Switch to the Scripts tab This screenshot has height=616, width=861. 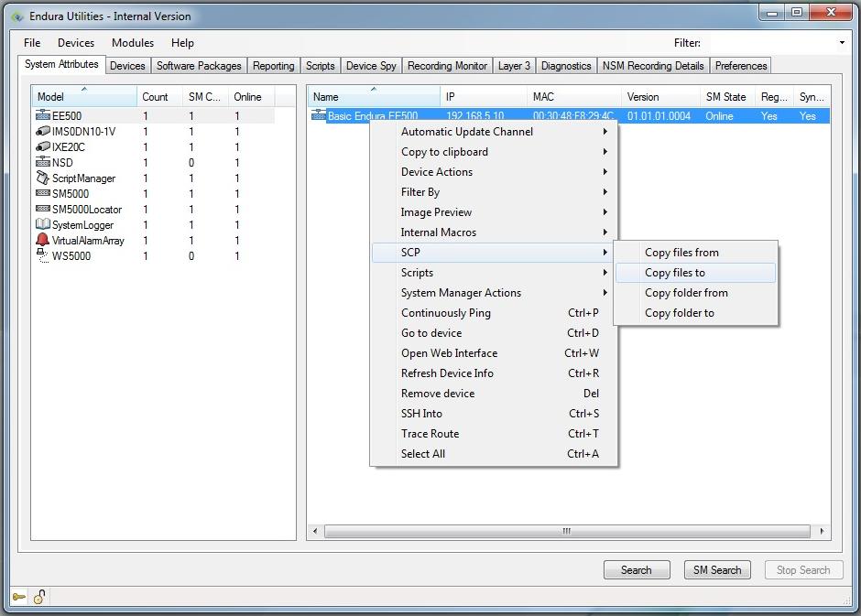[x=321, y=66]
